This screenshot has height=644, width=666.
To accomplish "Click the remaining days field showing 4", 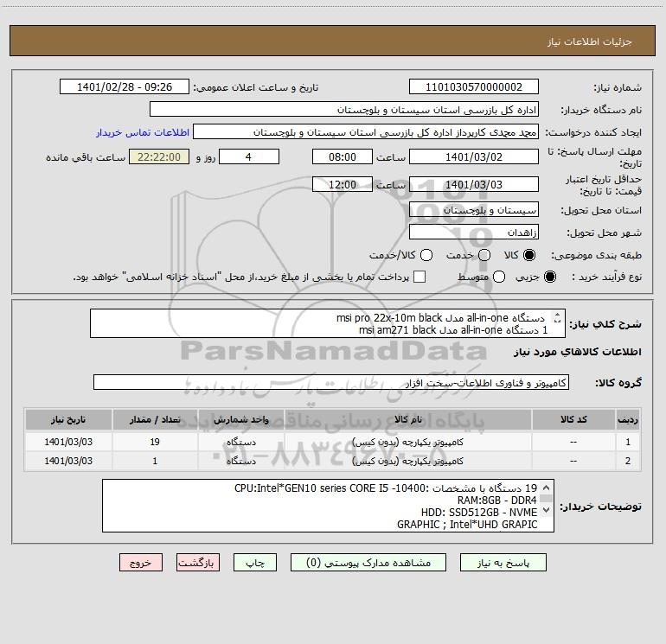I will 249,156.
